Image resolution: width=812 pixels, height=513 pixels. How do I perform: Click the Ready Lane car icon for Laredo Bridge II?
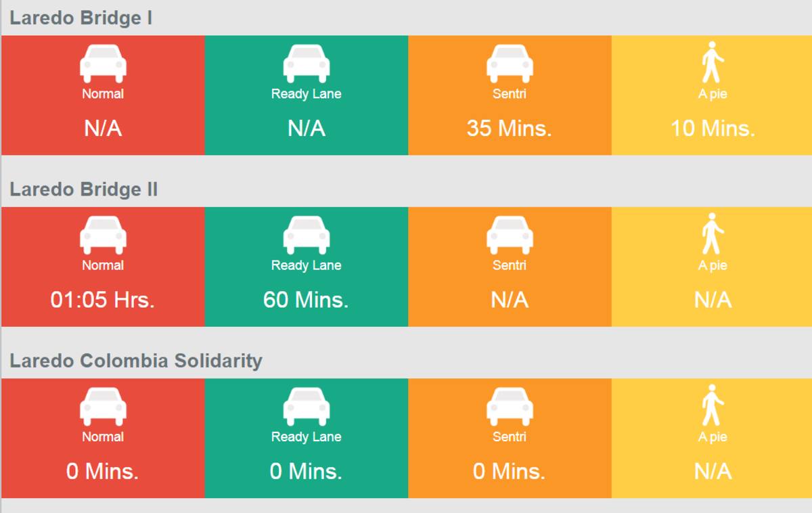click(307, 235)
